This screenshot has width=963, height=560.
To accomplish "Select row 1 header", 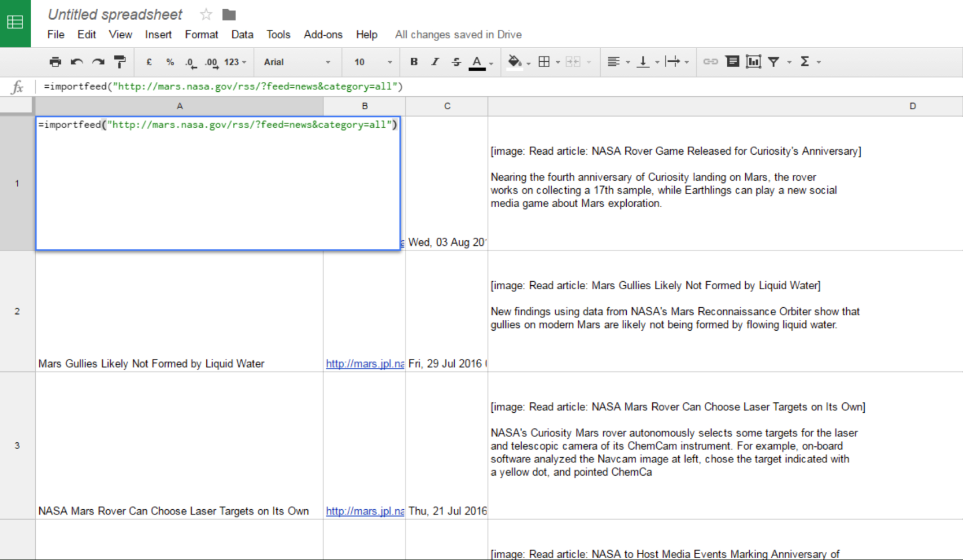I will coord(17,184).
